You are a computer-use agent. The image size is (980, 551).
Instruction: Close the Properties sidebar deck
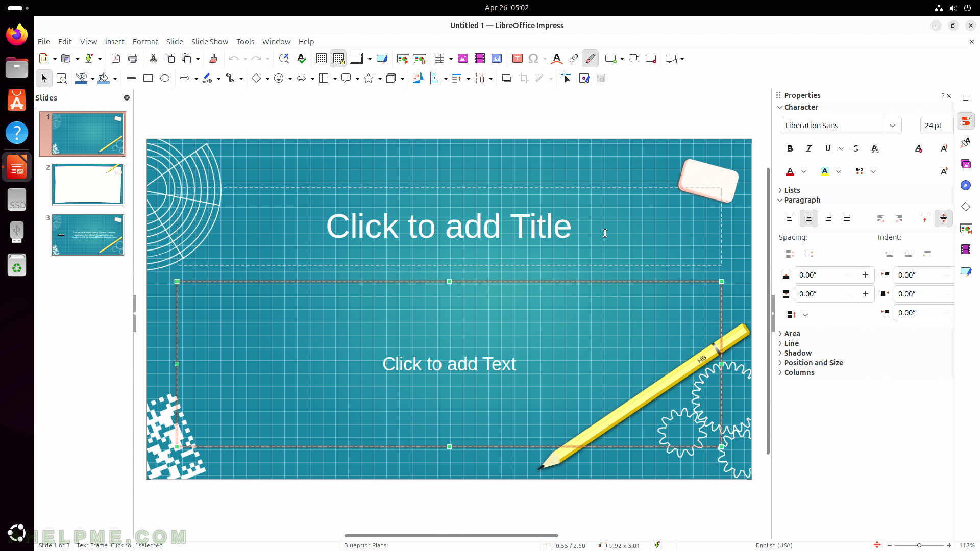coord(949,96)
